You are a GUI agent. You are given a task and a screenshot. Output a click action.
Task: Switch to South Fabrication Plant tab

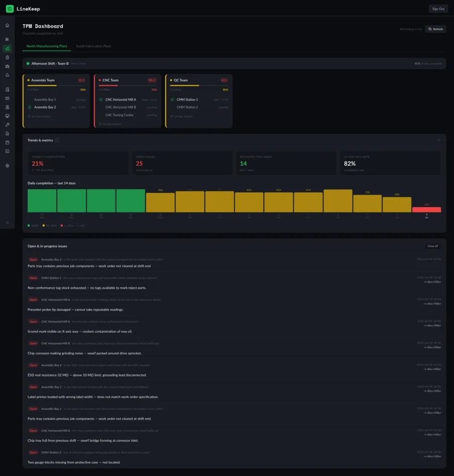93,46
